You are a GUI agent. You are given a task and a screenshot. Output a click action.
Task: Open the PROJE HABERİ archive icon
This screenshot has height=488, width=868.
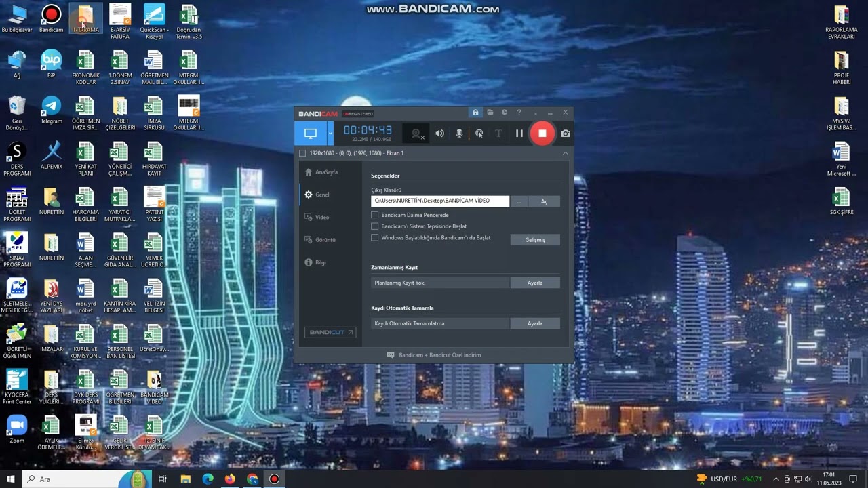(x=842, y=68)
